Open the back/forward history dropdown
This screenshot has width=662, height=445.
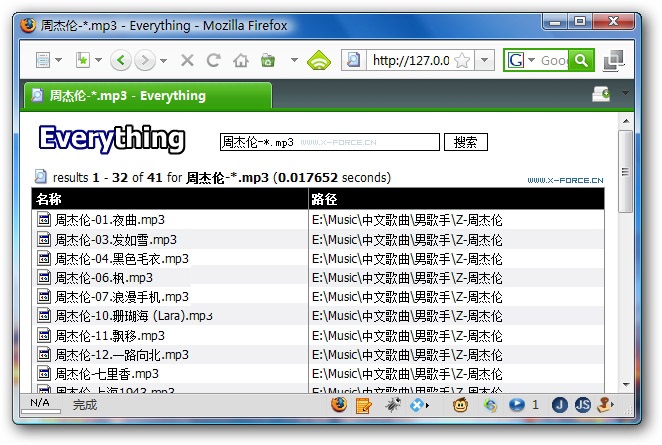163,61
